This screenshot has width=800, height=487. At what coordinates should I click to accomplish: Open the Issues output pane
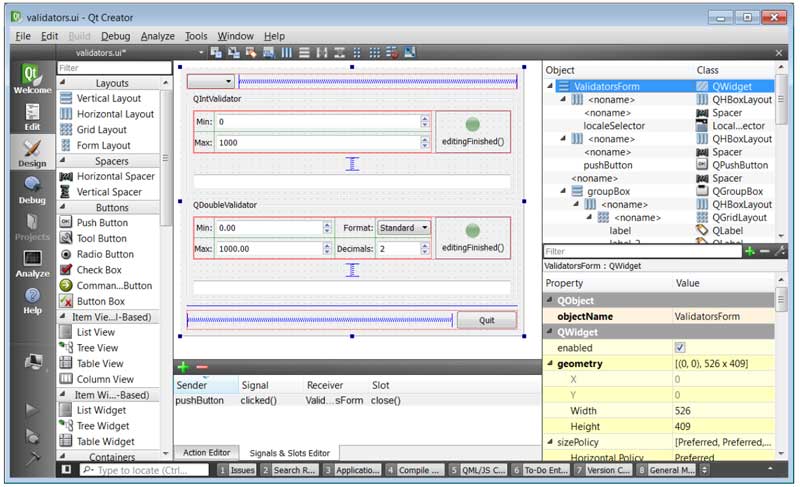(237, 470)
